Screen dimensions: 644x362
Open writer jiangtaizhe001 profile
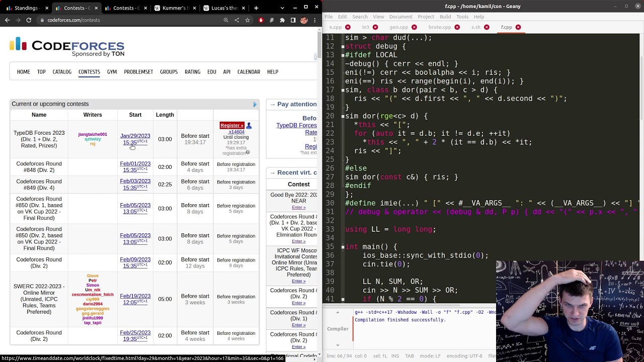click(93, 134)
